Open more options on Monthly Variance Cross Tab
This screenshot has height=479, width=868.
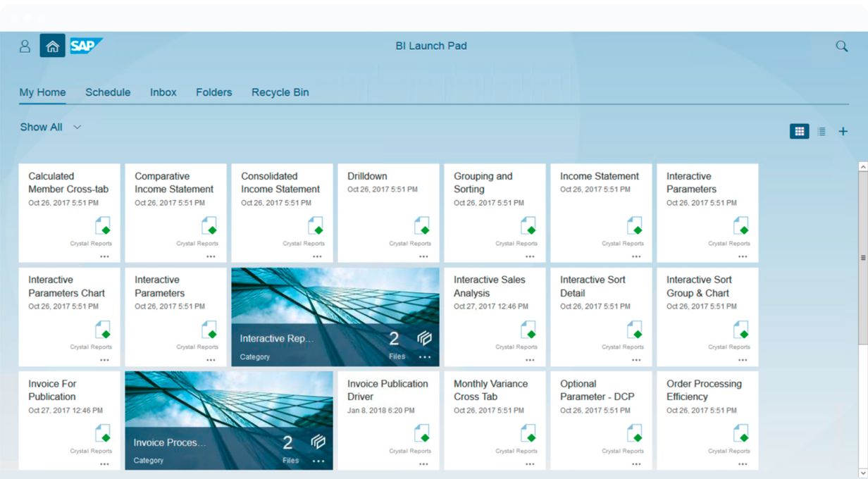coord(530,464)
